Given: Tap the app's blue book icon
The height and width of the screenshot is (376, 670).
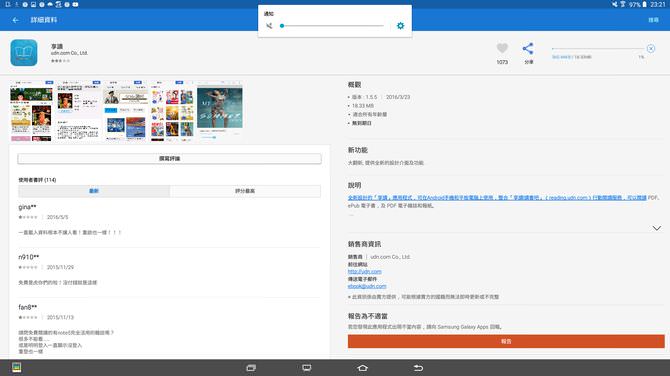Looking at the screenshot, I should click(x=24, y=52).
